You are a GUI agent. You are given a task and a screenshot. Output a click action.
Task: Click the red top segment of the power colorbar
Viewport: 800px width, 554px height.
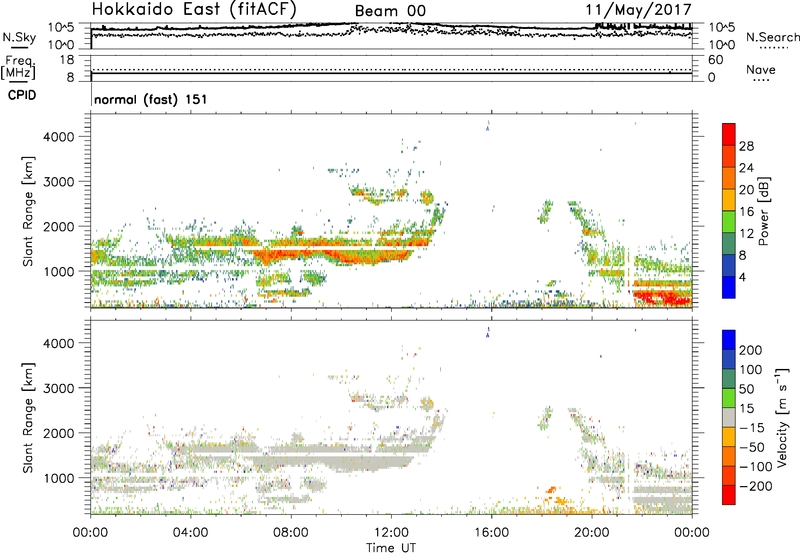point(729,135)
